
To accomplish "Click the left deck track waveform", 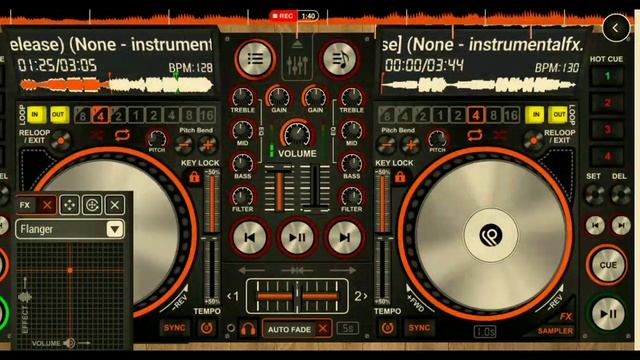I will pos(116,85).
